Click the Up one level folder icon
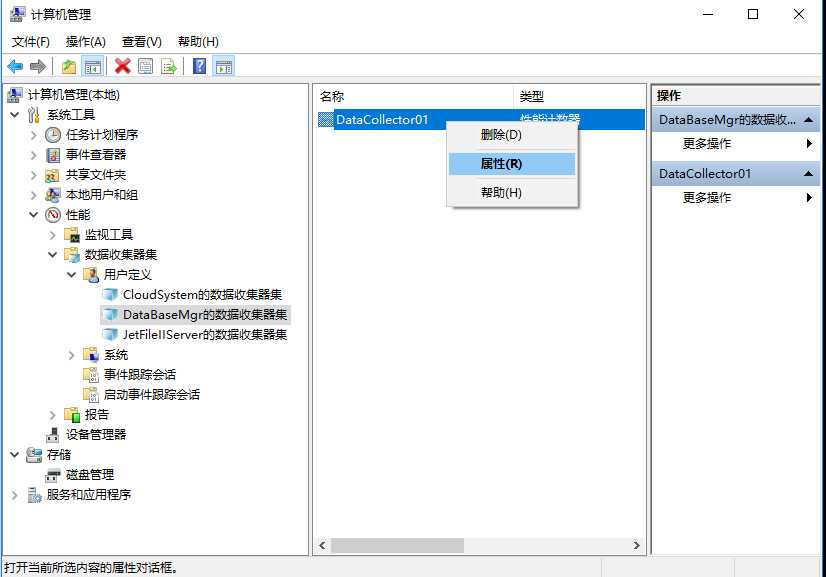The image size is (826, 577). click(69, 66)
